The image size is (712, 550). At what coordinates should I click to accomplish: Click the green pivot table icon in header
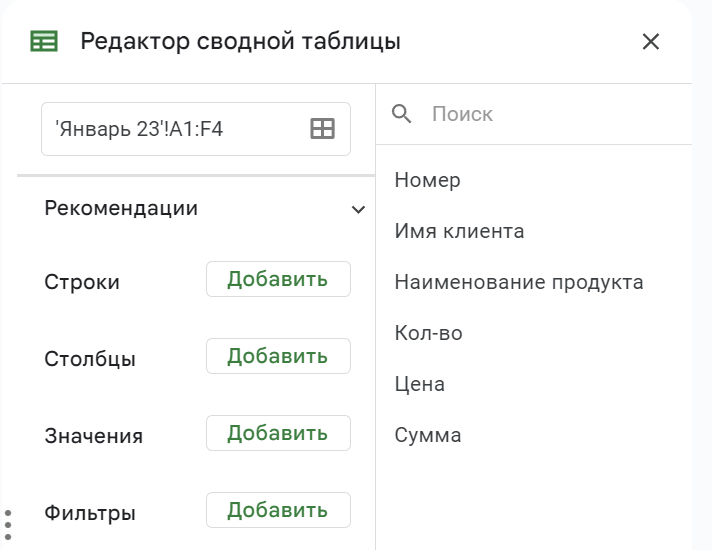[44, 42]
